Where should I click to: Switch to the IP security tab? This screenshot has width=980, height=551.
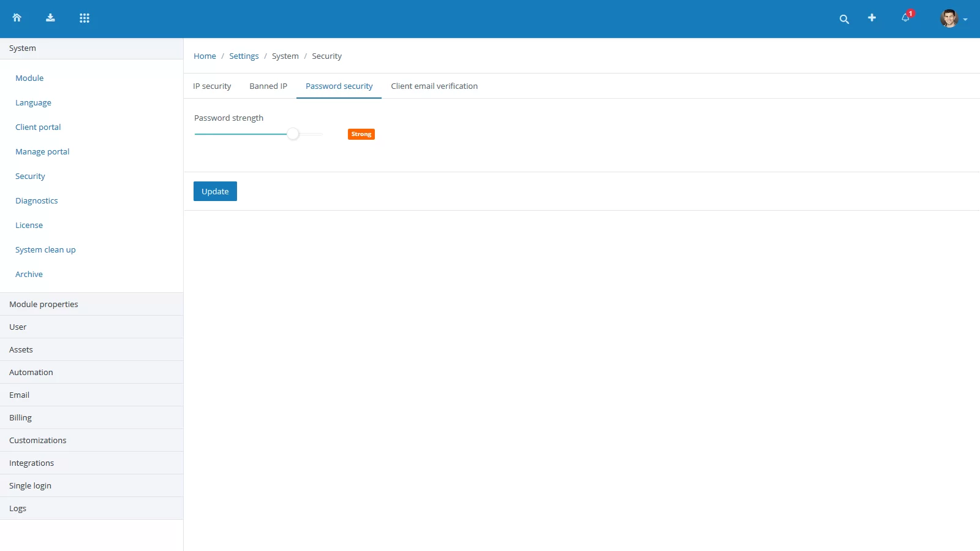coord(212,86)
